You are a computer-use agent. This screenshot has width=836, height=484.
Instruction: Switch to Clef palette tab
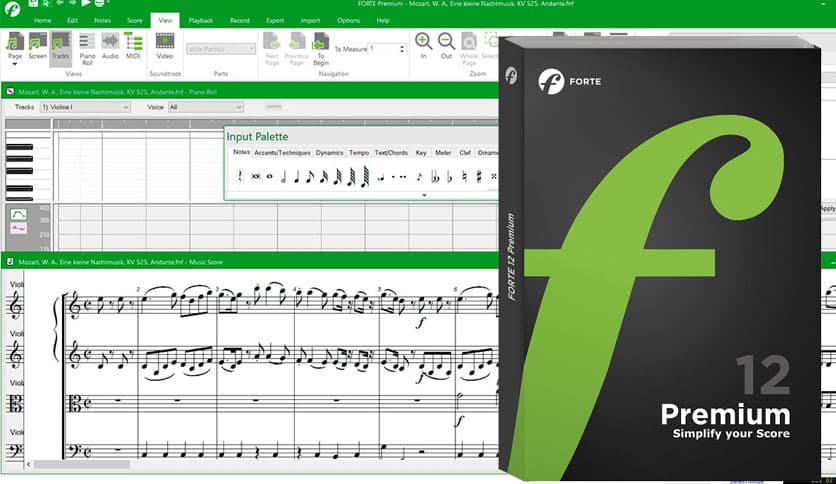[465, 153]
